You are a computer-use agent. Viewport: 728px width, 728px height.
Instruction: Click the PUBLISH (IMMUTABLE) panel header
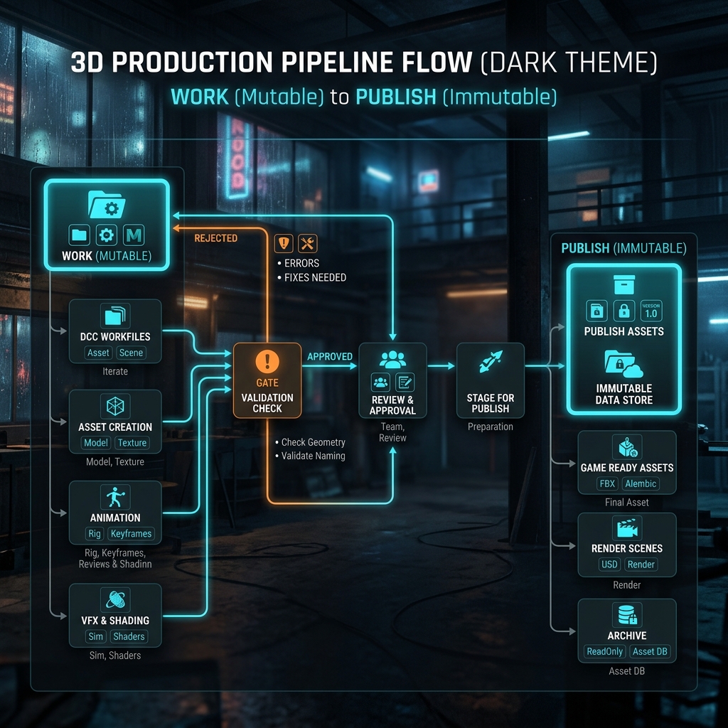pyautogui.click(x=624, y=248)
